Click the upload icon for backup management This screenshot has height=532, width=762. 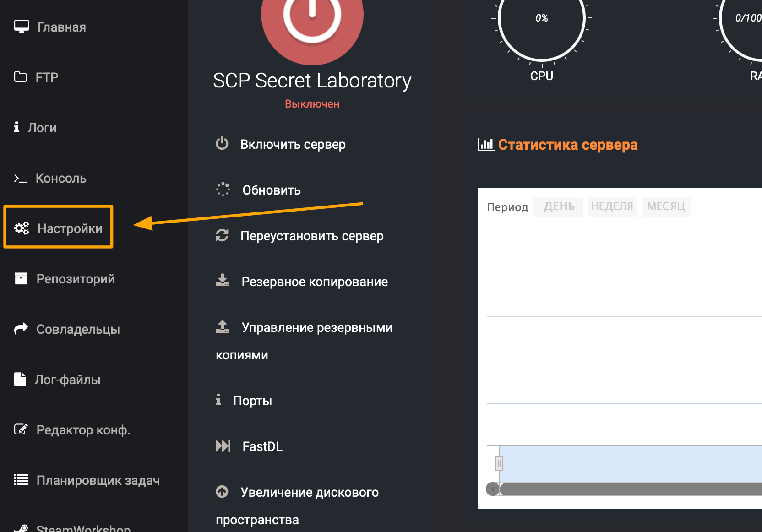point(223,326)
